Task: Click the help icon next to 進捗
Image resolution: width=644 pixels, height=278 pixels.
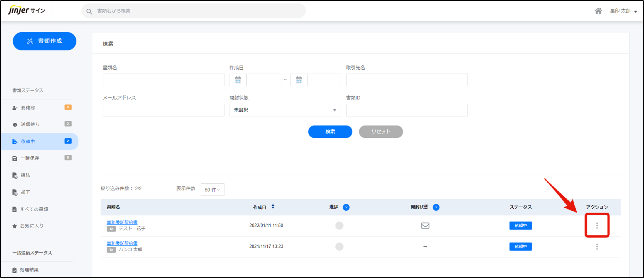Action: coord(346,207)
